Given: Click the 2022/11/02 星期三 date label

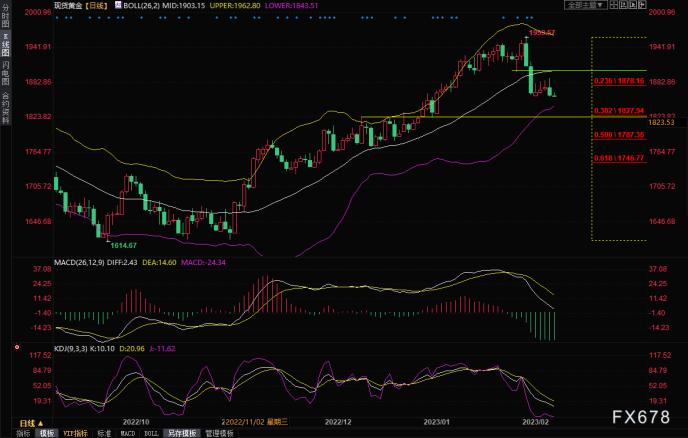Looking at the screenshot, I should click(x=255, y=422).
